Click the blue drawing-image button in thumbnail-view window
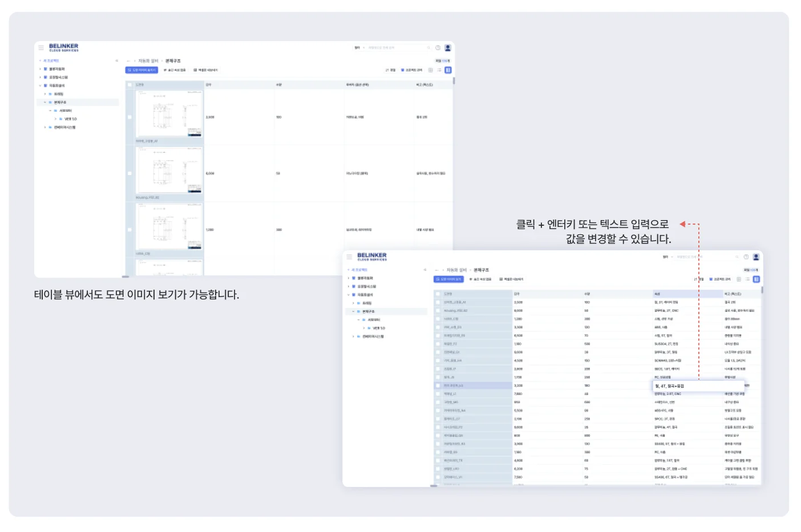The width and height of the screenshot is (801, 532). [x=141, y=70]
